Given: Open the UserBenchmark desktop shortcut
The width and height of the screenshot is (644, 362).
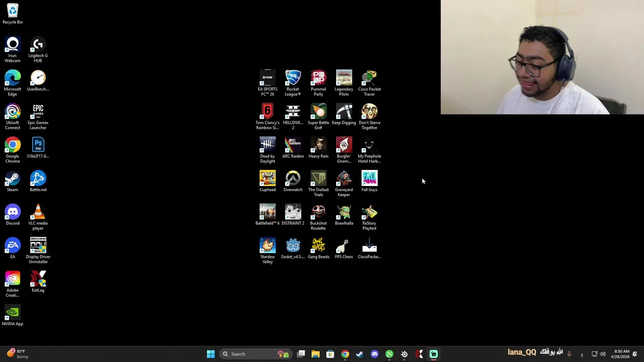Looking at the screenshot, I should (38, 81).
